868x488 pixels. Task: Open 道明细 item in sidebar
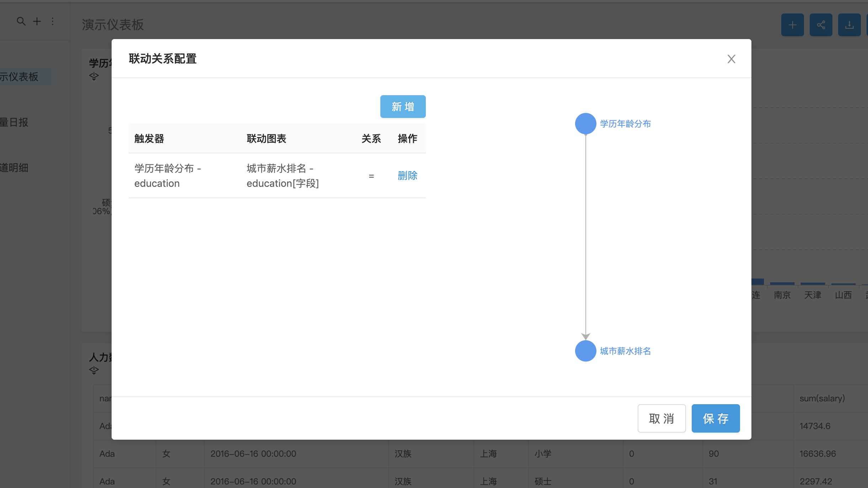14,168
